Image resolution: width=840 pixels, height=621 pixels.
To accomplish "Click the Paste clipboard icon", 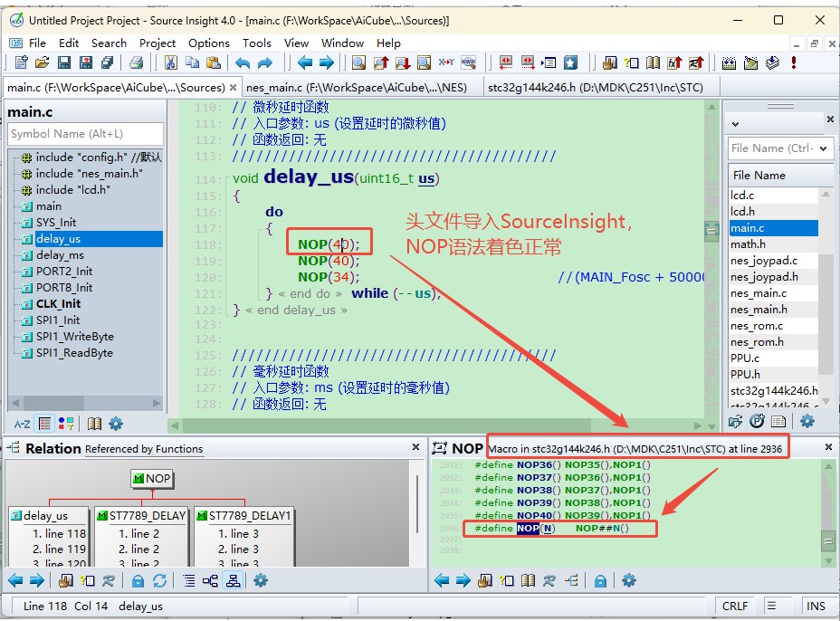I will click(x=214, y=62).
